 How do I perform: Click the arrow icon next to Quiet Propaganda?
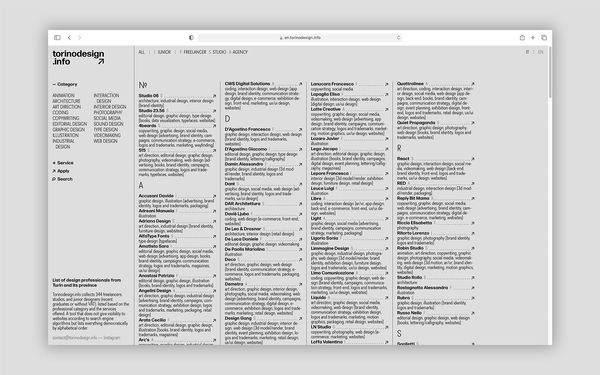pyautogui.click(x=473, y=123)
